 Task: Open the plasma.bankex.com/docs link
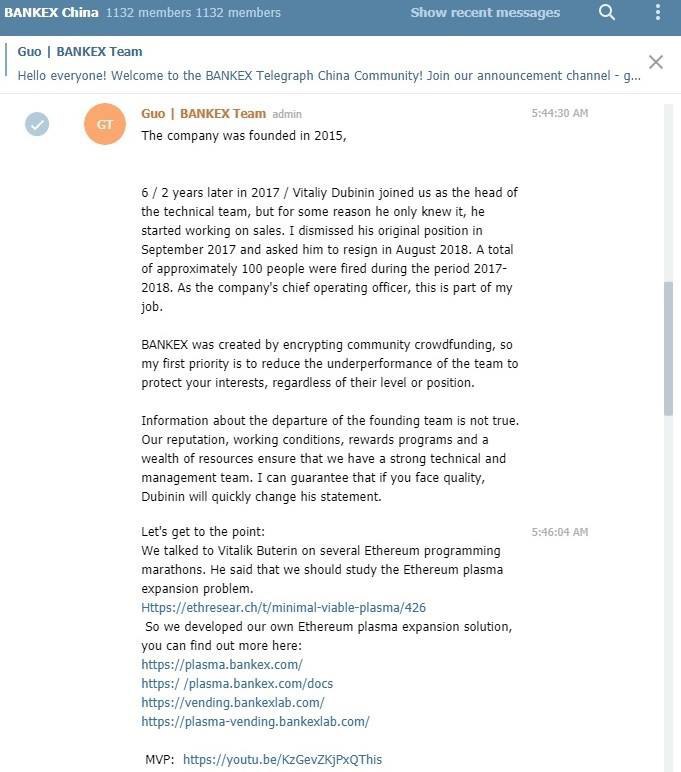point(237,683)
